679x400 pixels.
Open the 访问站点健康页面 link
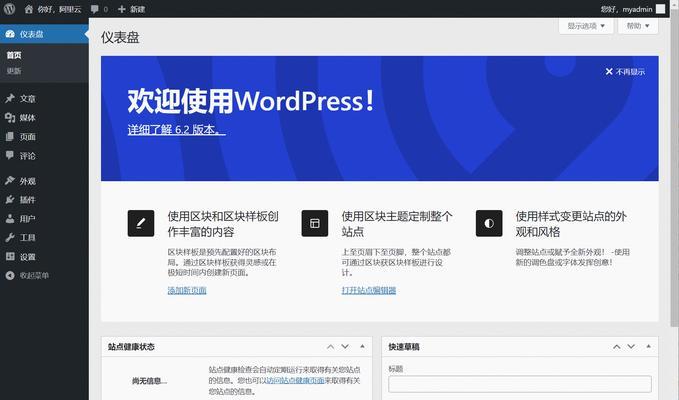[x=295, y=380]
